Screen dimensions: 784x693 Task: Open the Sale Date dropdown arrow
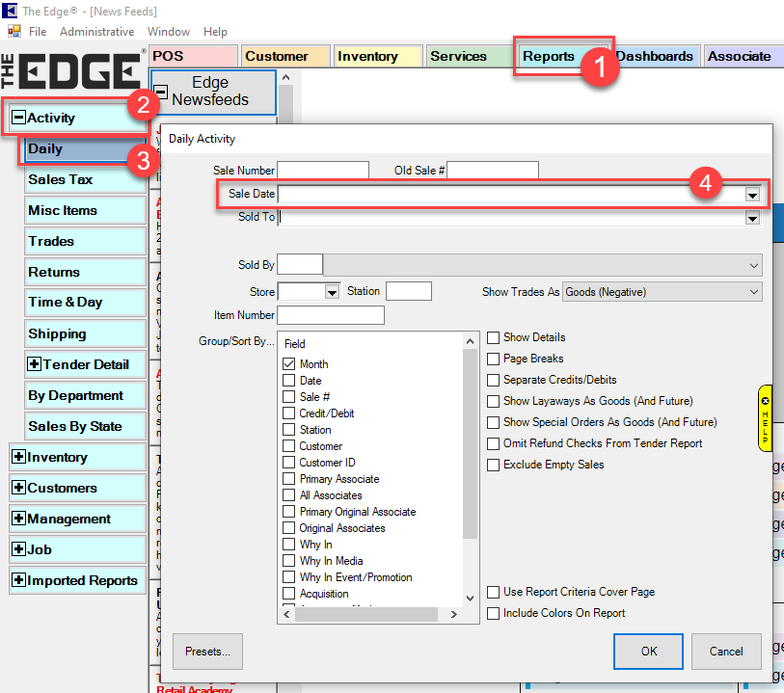click(752, 195)
